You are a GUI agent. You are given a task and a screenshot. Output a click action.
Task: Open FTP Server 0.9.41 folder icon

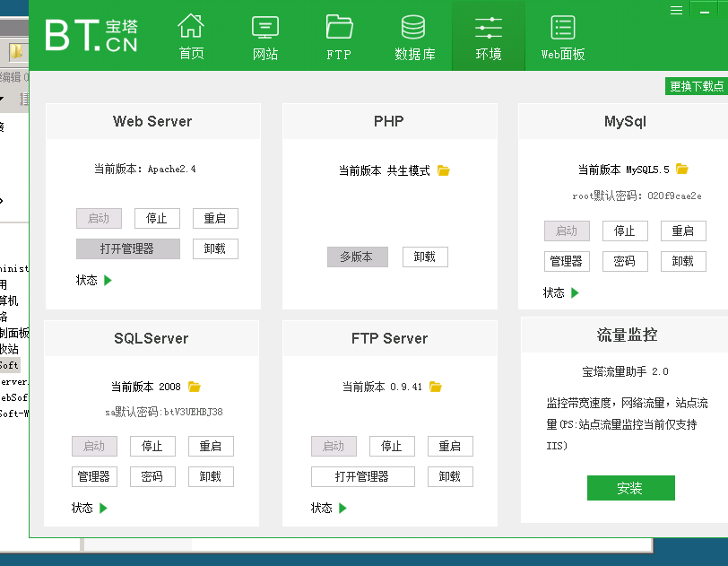[x=435, y=387]
